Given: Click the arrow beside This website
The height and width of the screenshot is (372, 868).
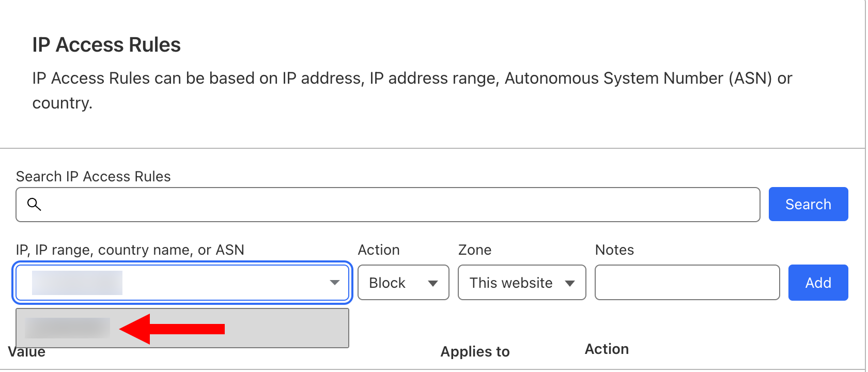Looking at the screenshot, I should tap(570, 283).
